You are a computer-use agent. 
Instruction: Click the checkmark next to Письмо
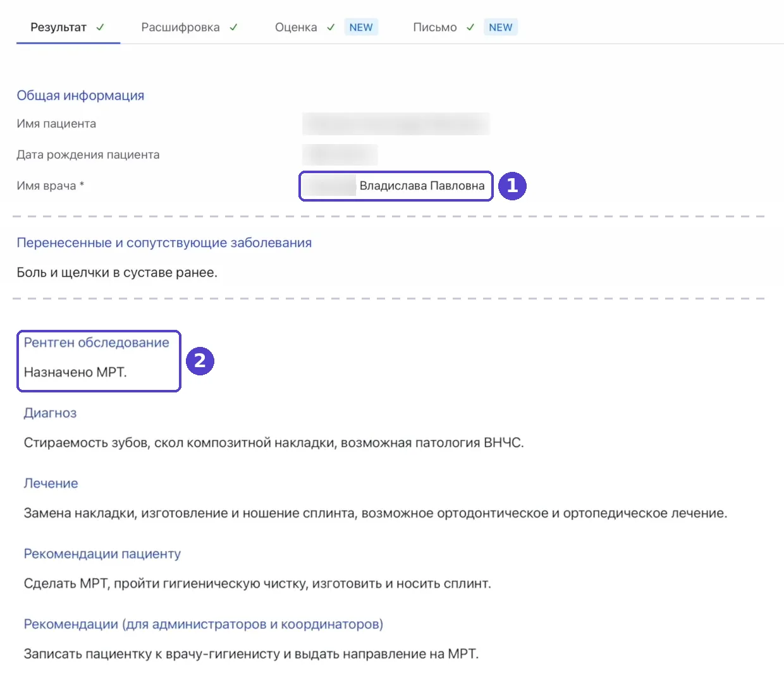click(x=470, y=27)
